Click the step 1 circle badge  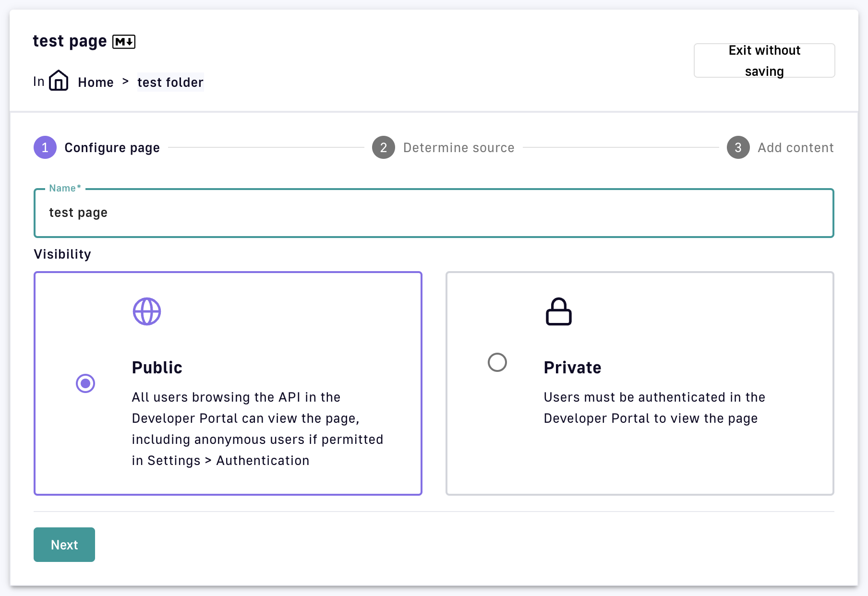point(45,147)
